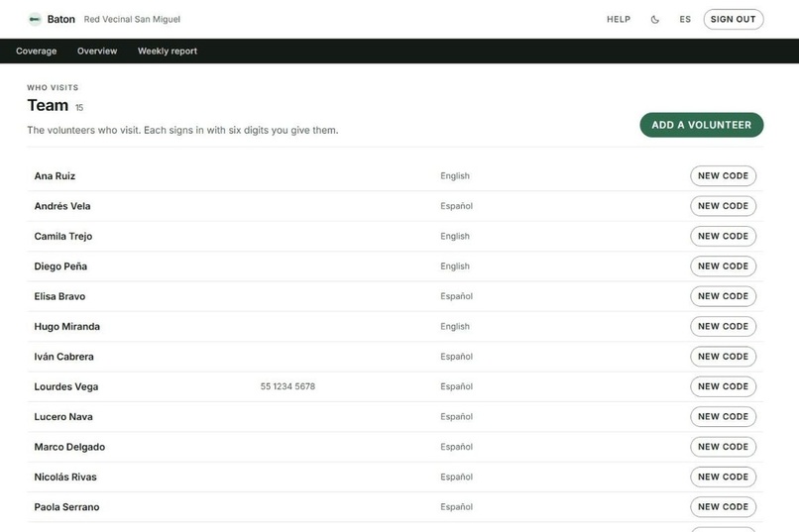Select the Lucero Nava name
This screenshot has height=532, width=799.
(x=63, y=416)
